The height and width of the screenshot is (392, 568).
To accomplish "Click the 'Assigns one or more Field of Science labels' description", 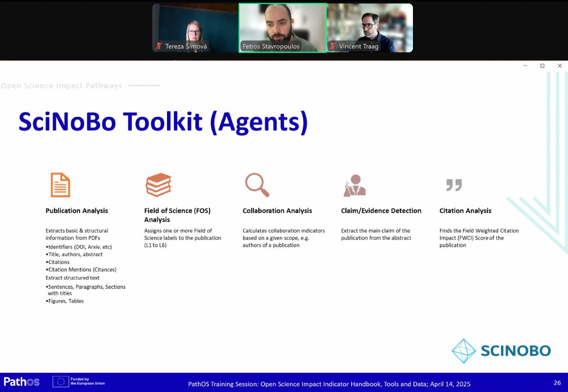I will tap(182, 238).
